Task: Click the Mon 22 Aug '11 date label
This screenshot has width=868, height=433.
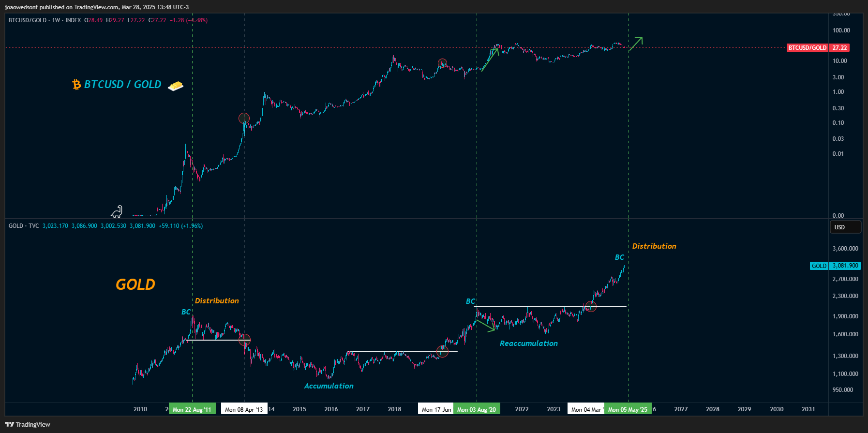Action: tap(192, 409)
